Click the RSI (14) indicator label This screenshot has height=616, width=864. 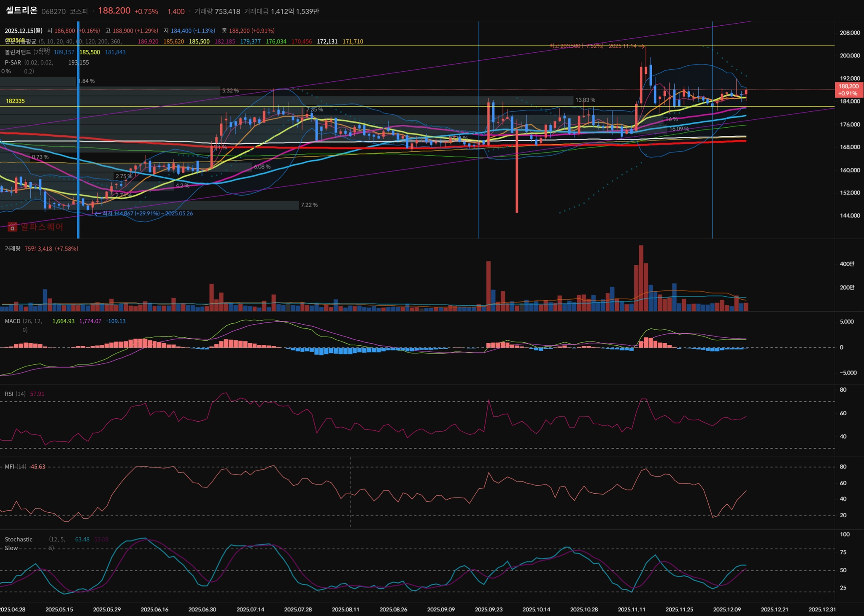pos(15,394)
